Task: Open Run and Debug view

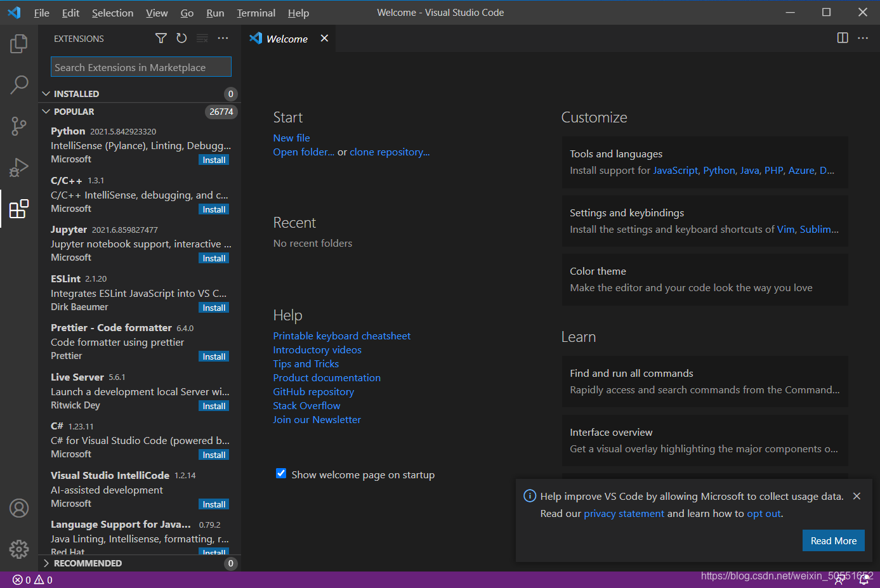Action: [19, 167]
